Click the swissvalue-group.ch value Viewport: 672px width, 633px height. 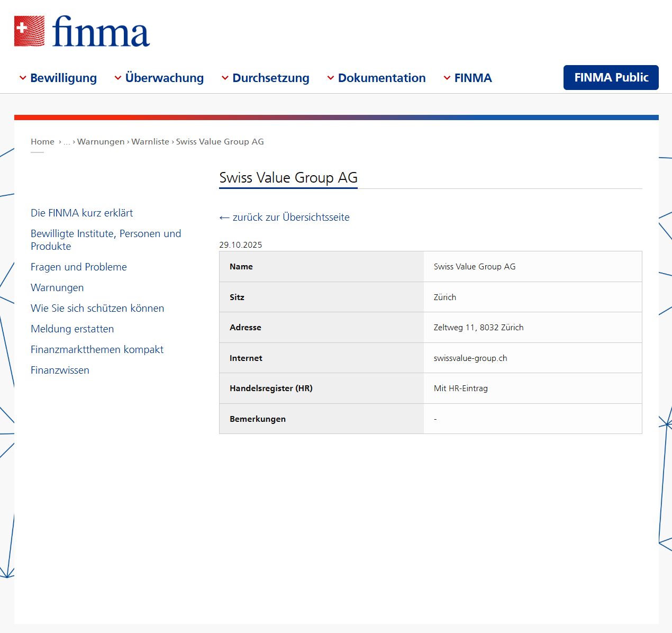pos(470,358)
